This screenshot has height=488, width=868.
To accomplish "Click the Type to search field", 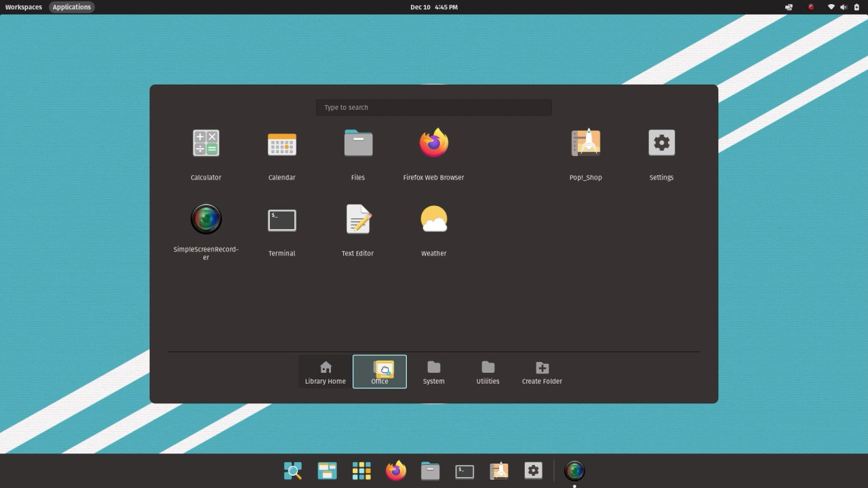I will coord(433,108).
